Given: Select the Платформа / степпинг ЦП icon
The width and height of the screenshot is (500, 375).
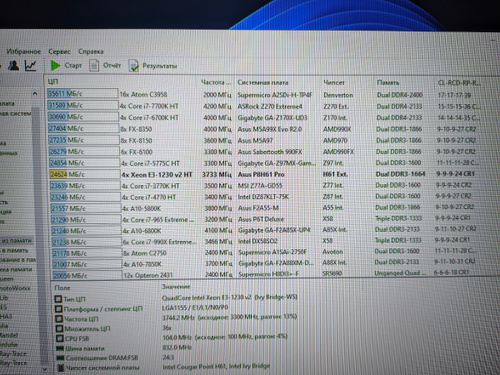Looking at the screenshot, I should pos(59,309).
